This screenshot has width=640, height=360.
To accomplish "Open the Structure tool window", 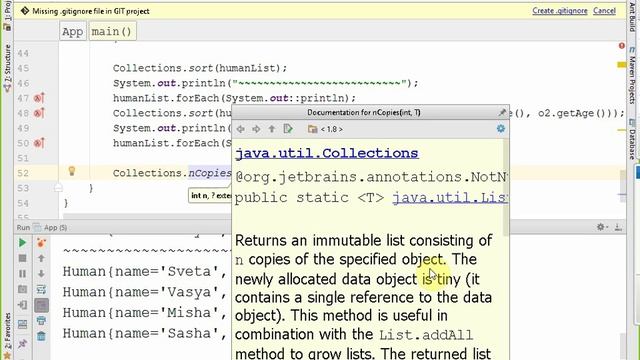I will [x=7, y=68].
